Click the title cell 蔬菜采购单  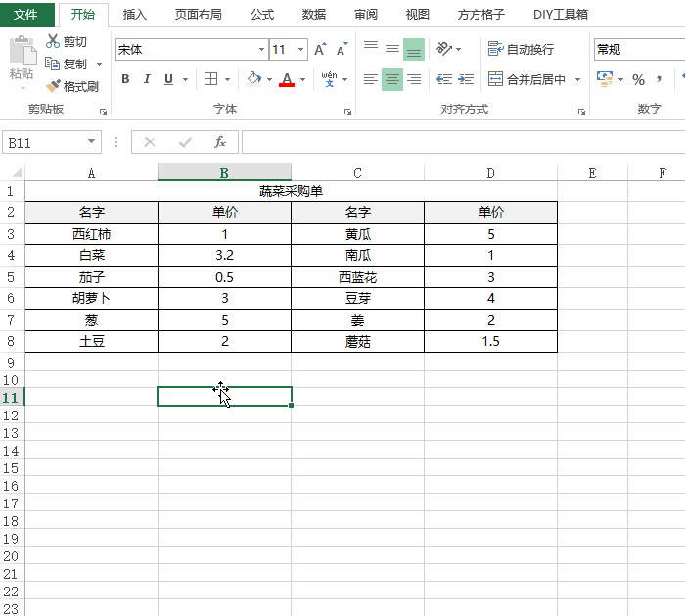click(x=291, y=191)
